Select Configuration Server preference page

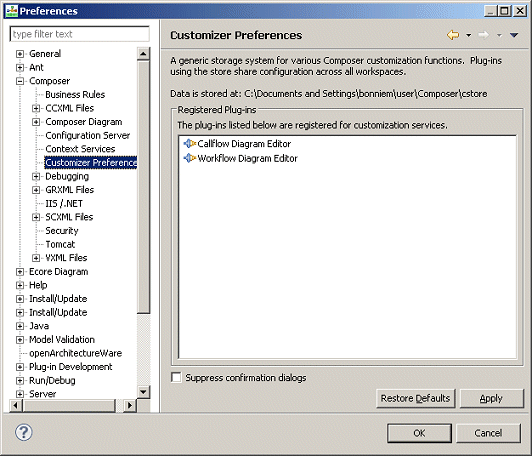tap(88, 135)
